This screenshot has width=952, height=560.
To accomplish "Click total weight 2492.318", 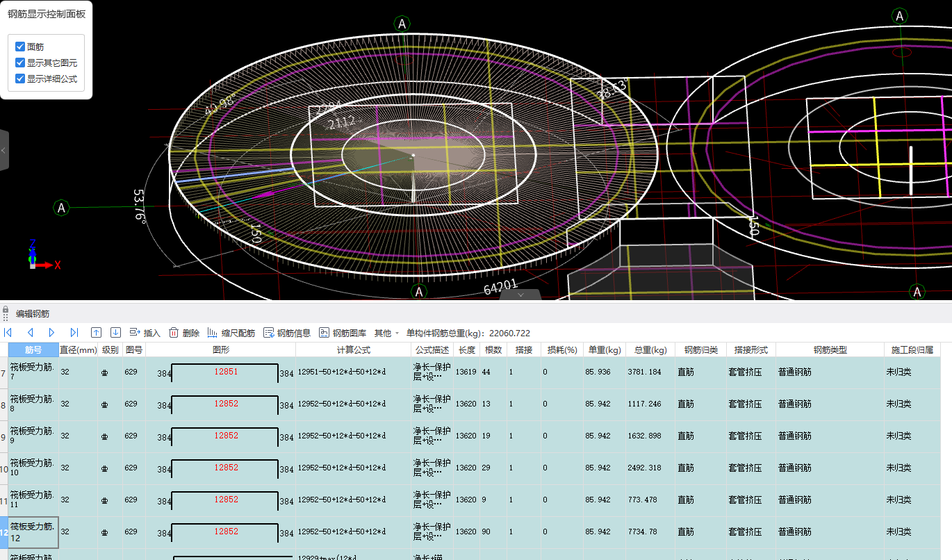I will tap(645, 468).
